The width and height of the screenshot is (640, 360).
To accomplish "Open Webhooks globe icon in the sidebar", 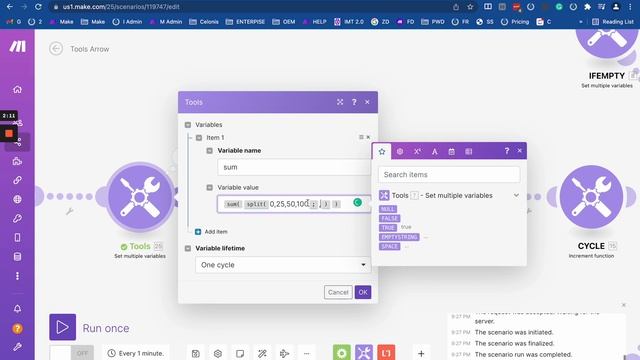I will click(17, 199).
